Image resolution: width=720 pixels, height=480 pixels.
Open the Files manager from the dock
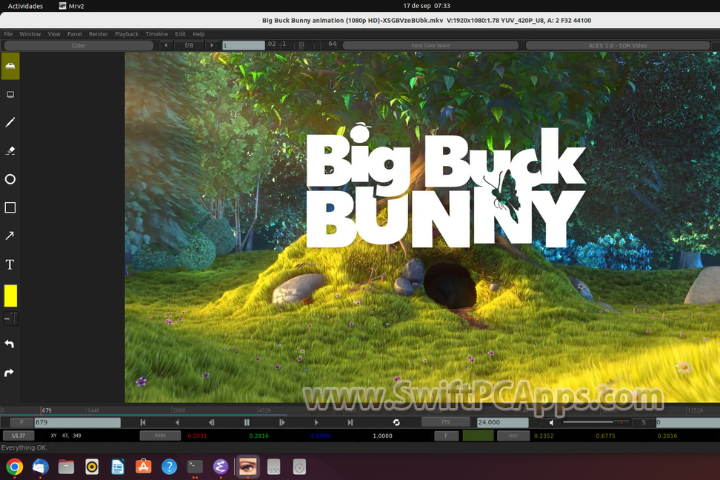click(x=66, y=467)
